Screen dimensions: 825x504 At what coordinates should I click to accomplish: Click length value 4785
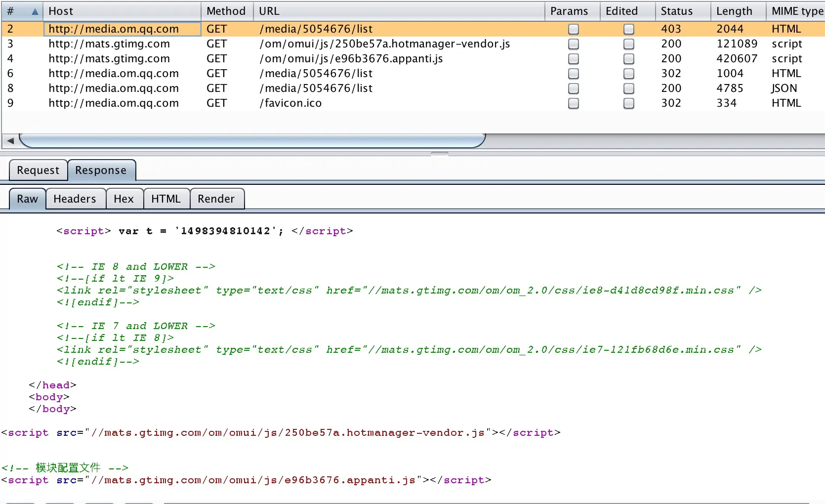(x=730, y=88)
